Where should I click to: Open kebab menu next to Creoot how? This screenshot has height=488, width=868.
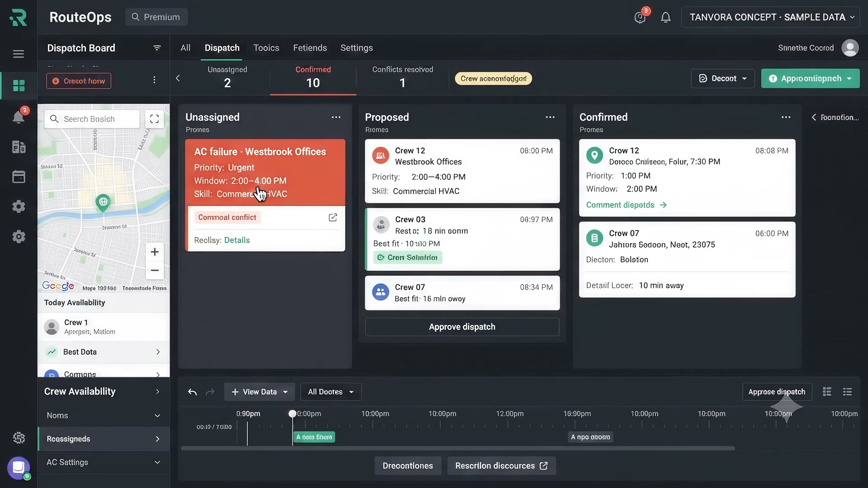[x=154, y=80]
